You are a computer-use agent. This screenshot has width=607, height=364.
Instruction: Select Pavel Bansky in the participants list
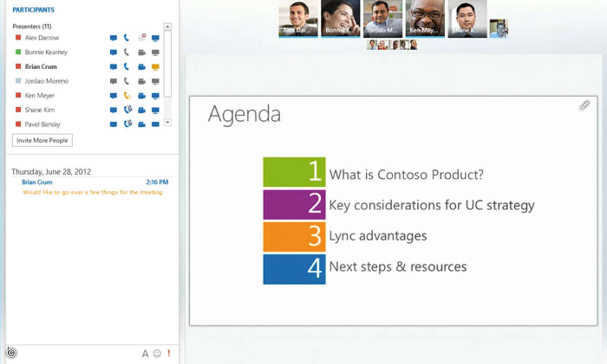coord(42,124)
